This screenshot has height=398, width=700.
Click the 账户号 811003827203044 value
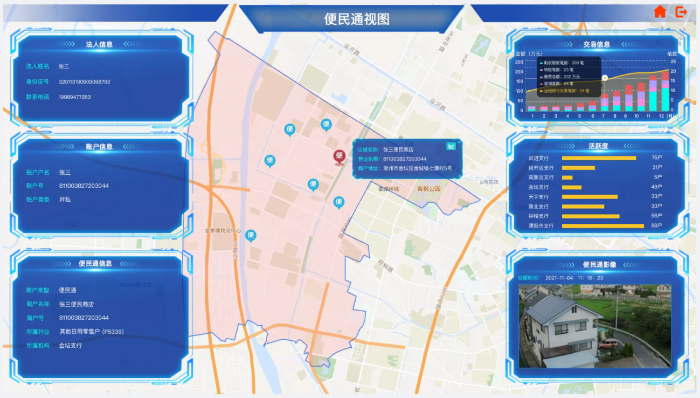tap(84, 186)
